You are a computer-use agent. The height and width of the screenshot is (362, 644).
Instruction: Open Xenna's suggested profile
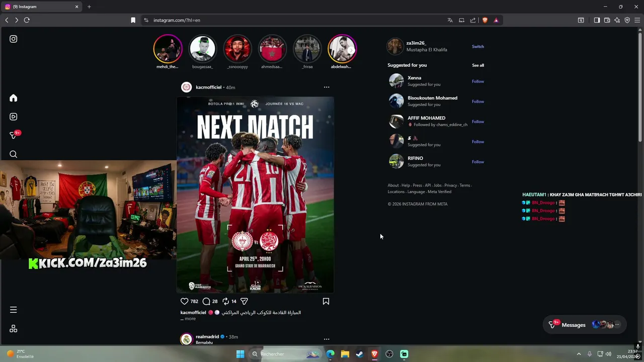[x=415, y=78]
